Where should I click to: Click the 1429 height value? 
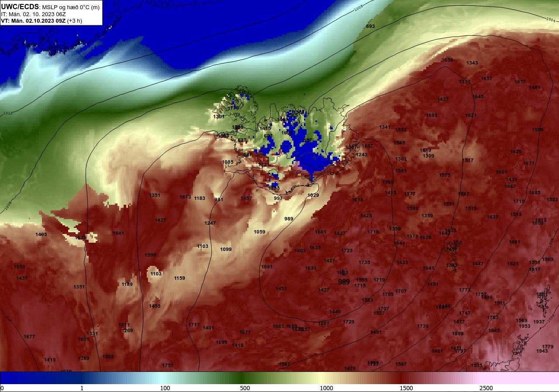point(516,151)
